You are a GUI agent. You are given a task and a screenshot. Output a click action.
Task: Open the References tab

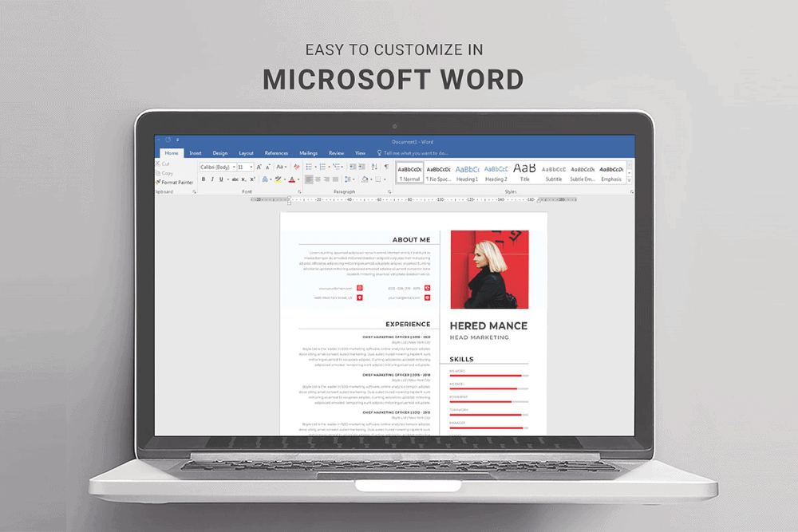276,153
